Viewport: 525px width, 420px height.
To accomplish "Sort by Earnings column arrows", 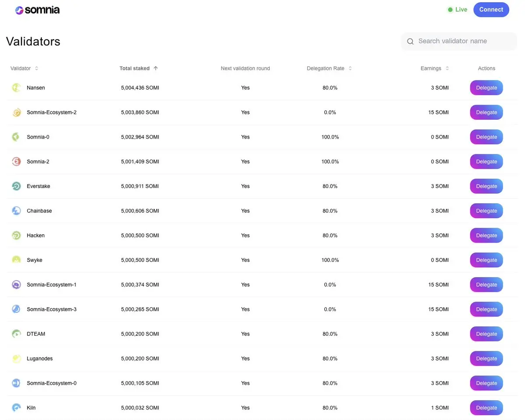I will coord(447,68).
